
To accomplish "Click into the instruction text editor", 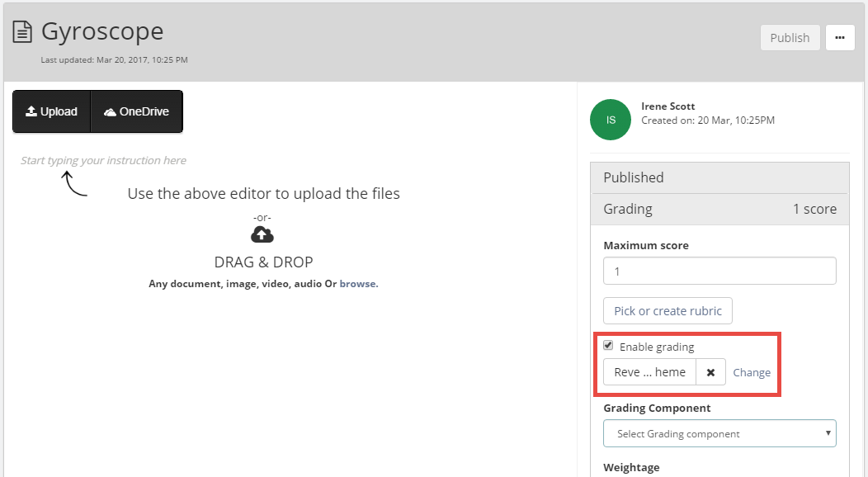I will pyautogui.click(x=103, y=160).
